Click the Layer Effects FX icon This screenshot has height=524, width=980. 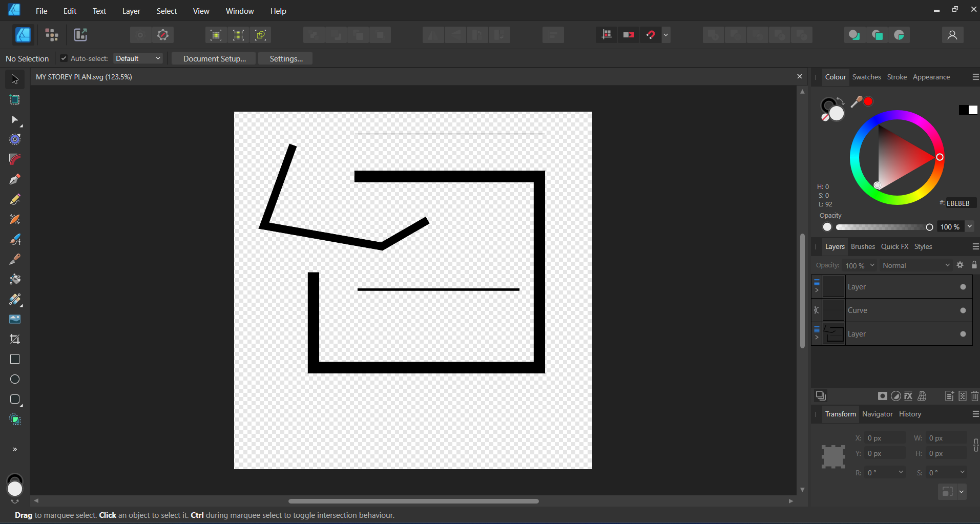click(908, 396)
